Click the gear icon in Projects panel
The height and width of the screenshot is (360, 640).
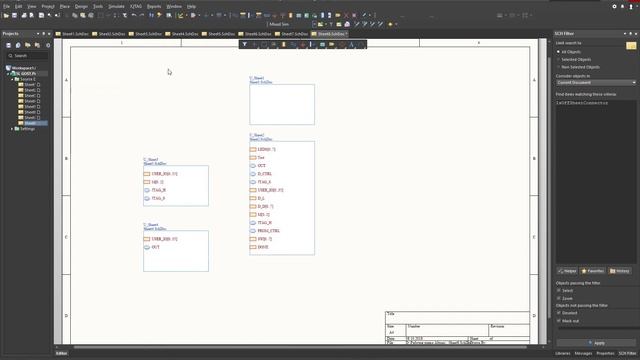(48, 45)
